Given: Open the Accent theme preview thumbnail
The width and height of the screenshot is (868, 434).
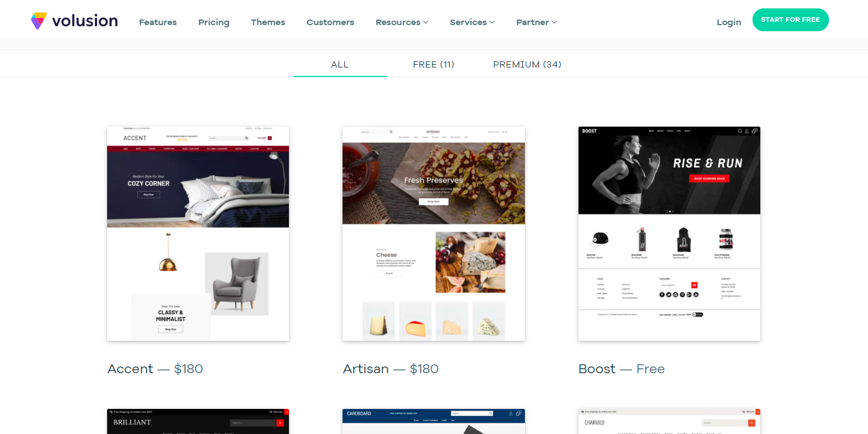Looking at the screenshot, I should click(x=198, y=234).
